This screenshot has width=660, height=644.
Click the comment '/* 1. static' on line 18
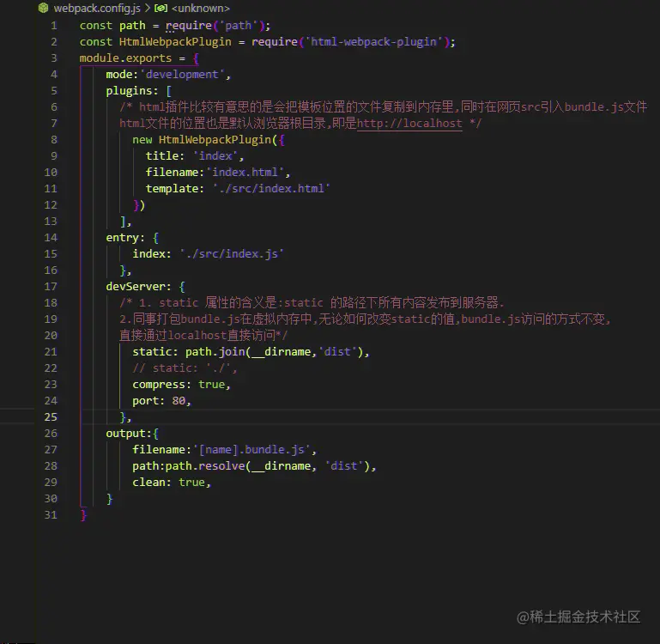pos(312,303)
